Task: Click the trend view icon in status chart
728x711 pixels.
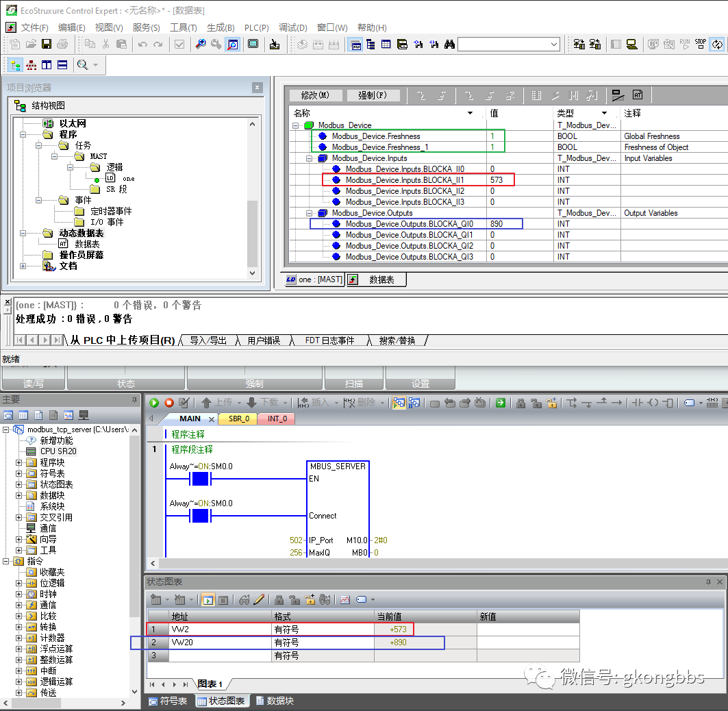Action: click(x=345, y=600)
